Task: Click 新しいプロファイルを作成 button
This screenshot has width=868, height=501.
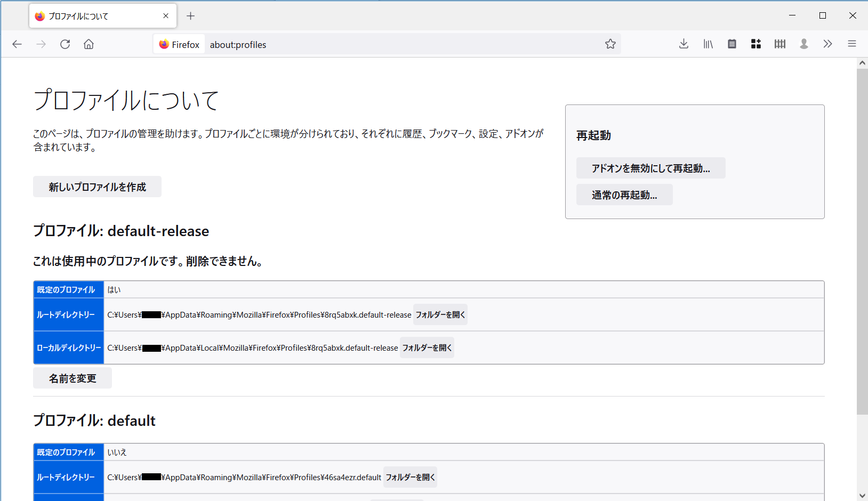Action: click(97, 187)
